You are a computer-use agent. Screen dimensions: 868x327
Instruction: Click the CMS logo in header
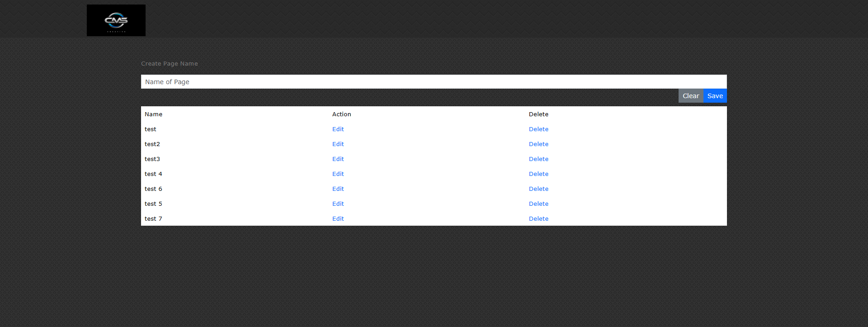116,20
